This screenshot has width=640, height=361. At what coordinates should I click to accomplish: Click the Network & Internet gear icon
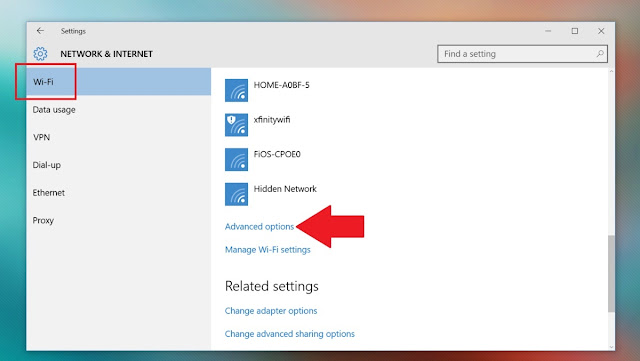[40, 54]
